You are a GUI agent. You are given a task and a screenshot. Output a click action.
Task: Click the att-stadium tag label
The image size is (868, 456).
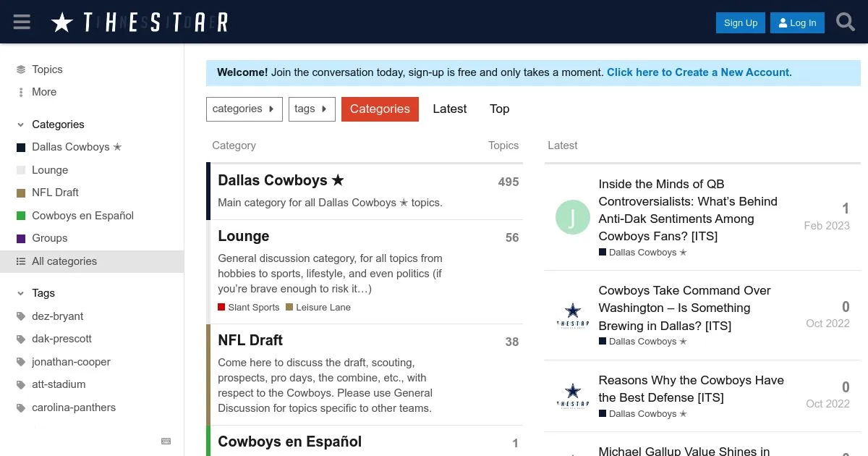click(59, 384)
